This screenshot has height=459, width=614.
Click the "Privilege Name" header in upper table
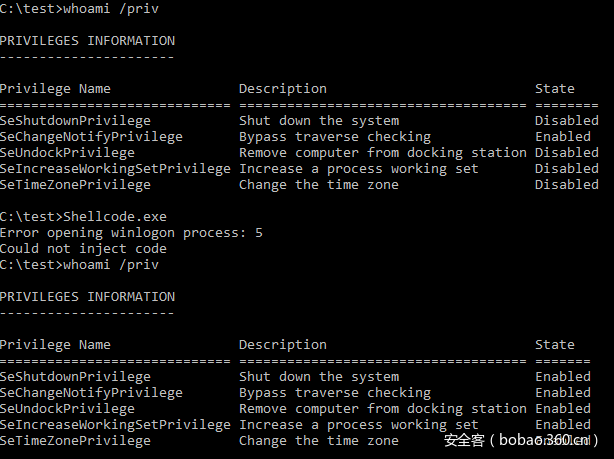[55, 89]
